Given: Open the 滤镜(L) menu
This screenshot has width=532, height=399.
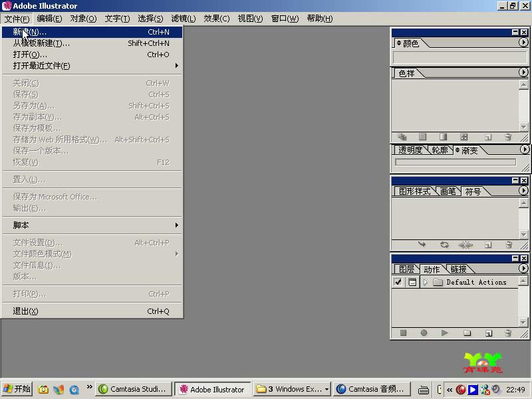Looking at the screenshot, I should tap(184, 19).
